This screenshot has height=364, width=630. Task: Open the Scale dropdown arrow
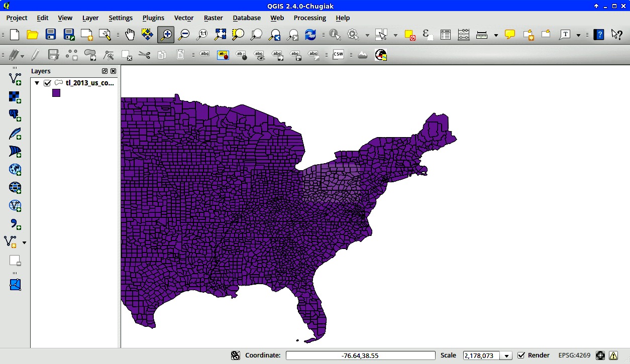507,355
